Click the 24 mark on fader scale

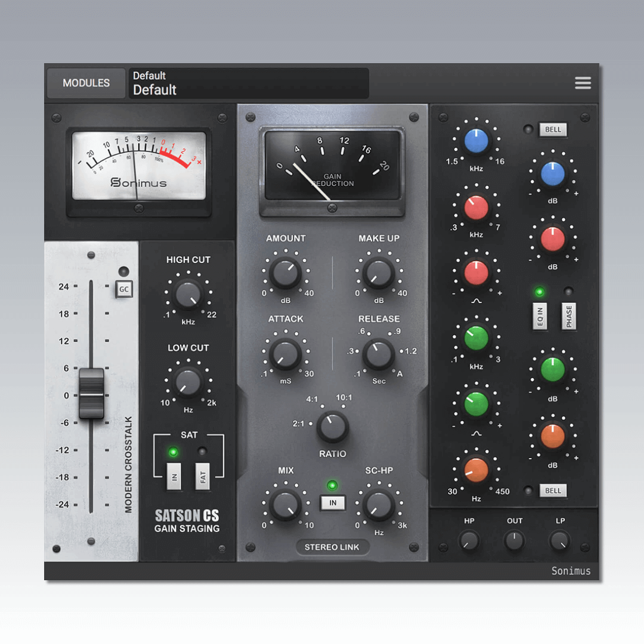point(64,287)
